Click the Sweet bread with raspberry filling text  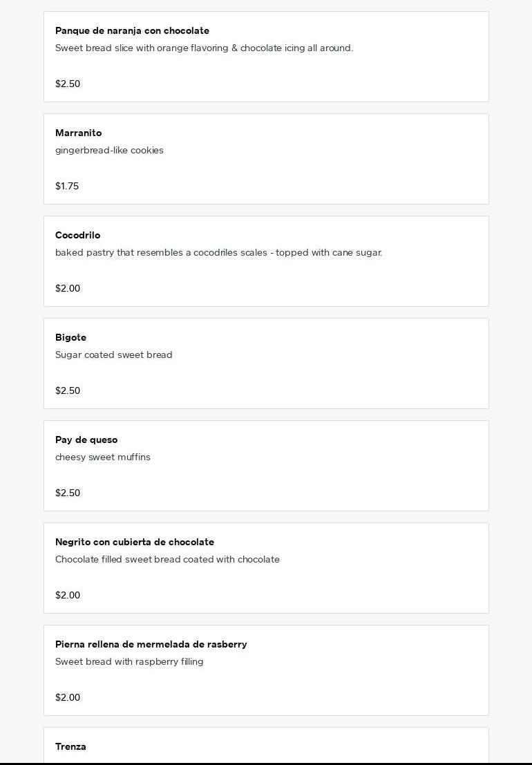click(x=129, y=661)
